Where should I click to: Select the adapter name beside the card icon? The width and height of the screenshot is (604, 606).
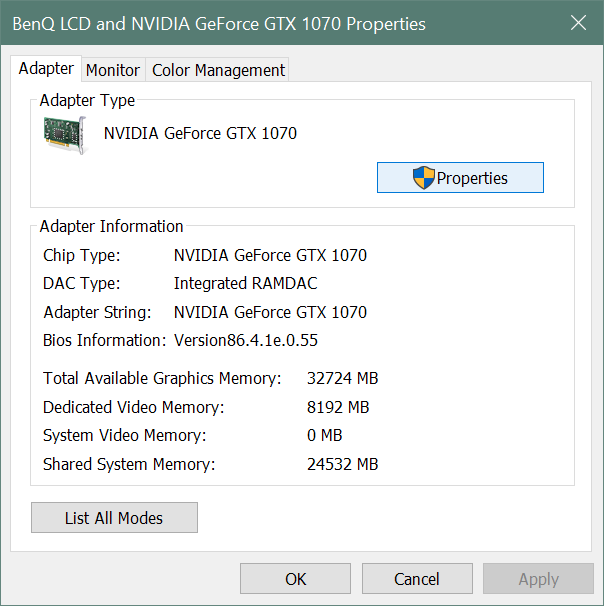coord(200,134)
